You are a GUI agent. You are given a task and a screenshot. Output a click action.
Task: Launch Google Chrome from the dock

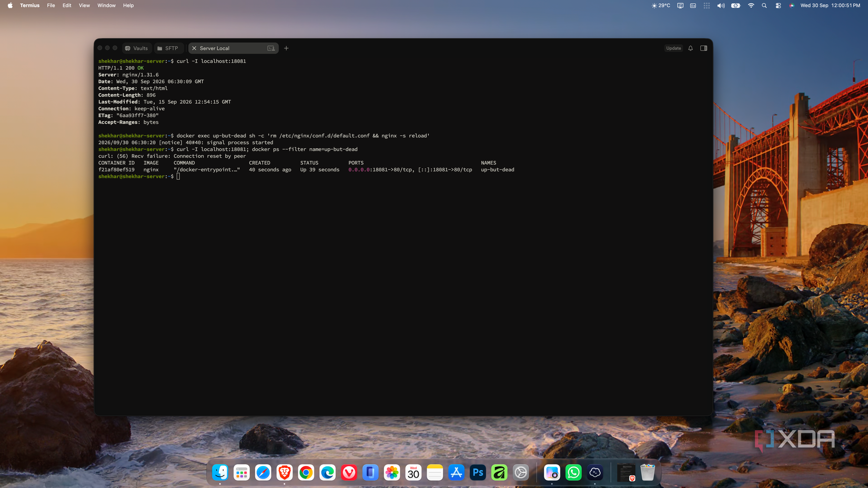point(306,472)
